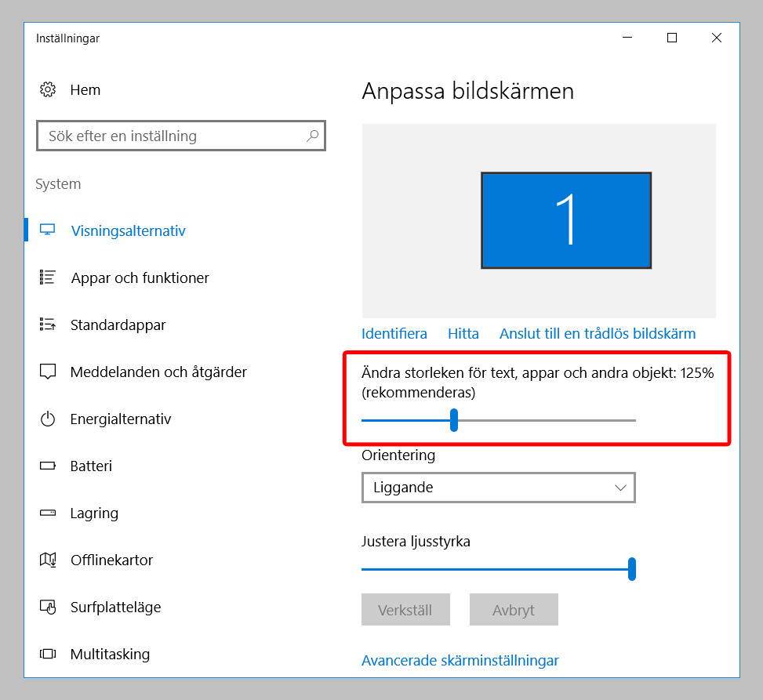Screen dimensions: 763x700
Task: Select Visningsalternativ in the sidebar
Action: (x=128, y=230)
